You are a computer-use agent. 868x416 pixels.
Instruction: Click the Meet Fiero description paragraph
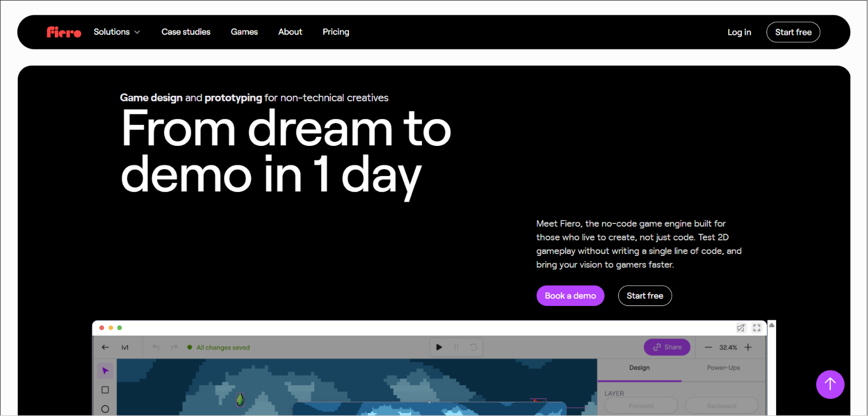(x=639, y=244)
